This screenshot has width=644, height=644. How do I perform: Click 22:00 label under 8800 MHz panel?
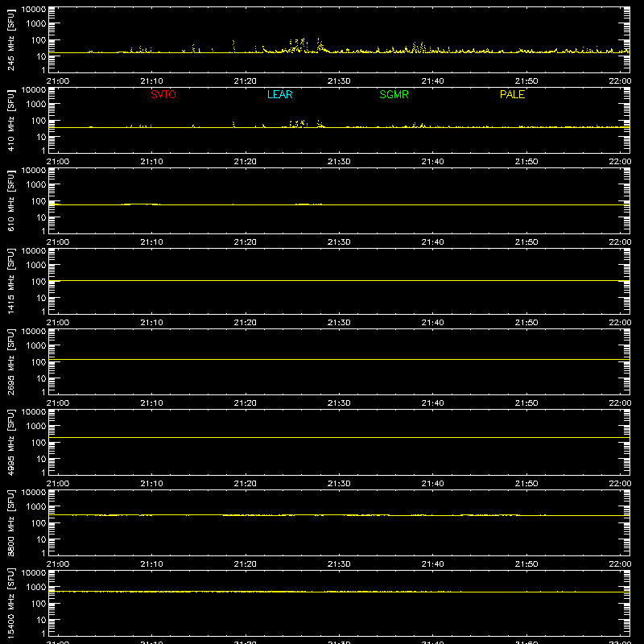click(620, 564)
